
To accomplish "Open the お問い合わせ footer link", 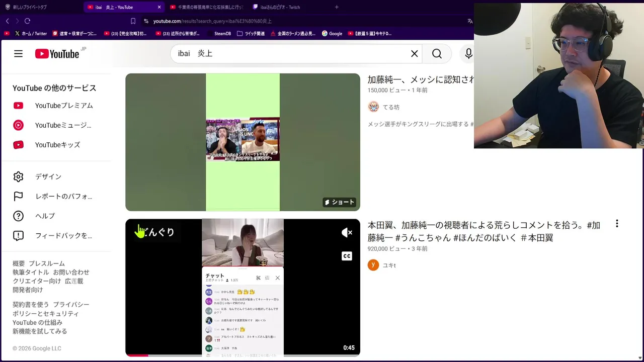I will pos(71,273).
